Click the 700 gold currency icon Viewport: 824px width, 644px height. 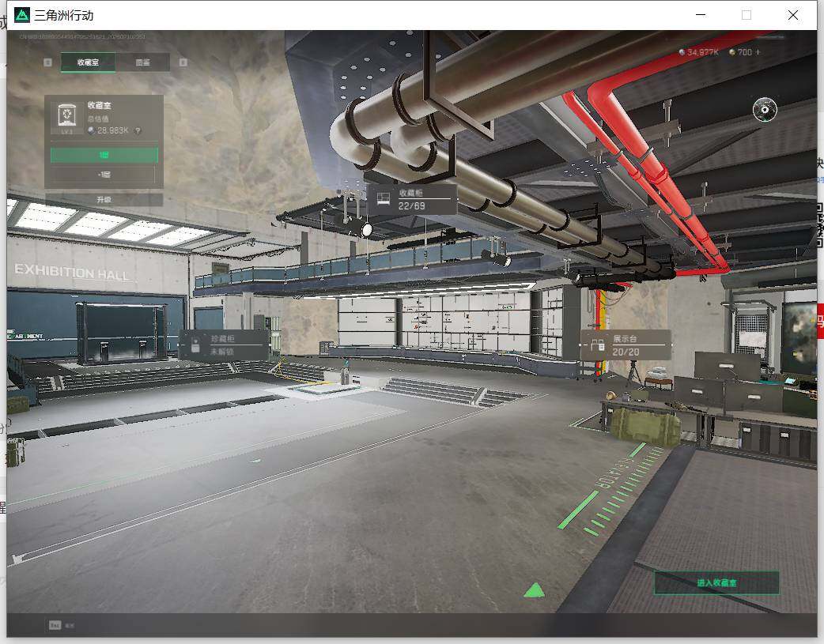(731, 52)
